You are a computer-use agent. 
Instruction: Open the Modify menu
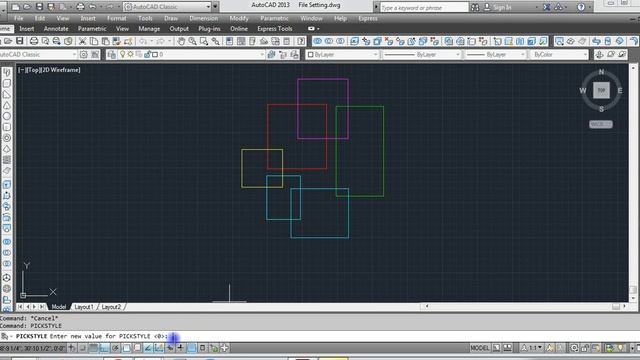tap(239, 18)
